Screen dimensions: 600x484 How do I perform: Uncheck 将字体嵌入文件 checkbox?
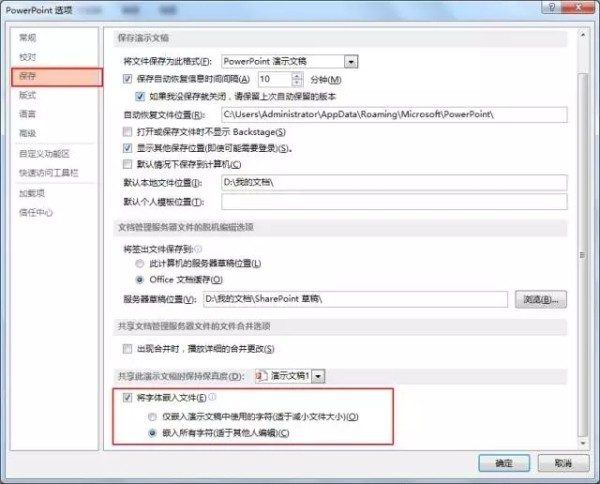(127, 398)
